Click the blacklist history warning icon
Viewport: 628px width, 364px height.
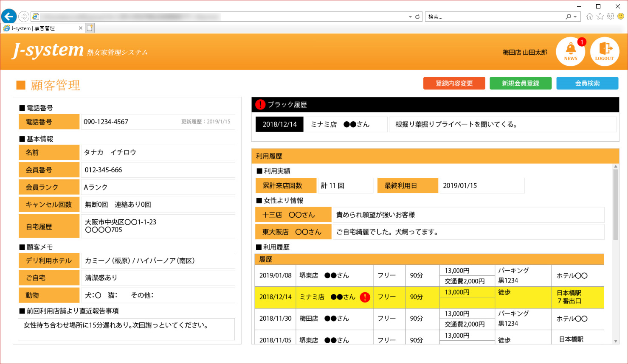click(x=260, y=104)
